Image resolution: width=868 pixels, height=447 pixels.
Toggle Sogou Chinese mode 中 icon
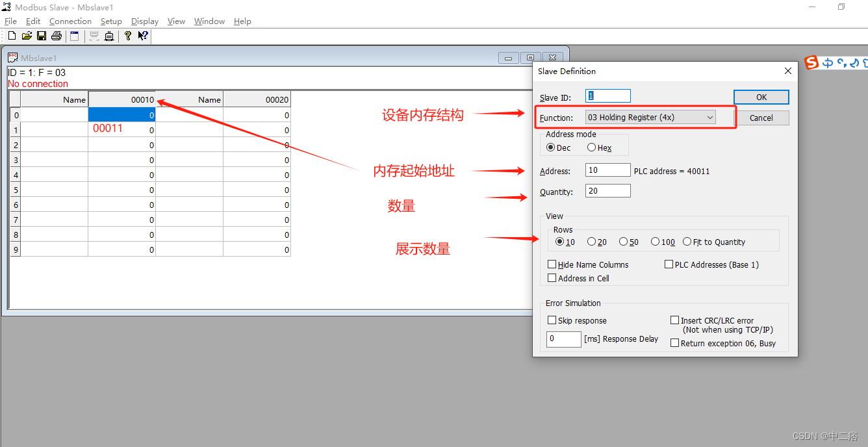(x=828, y=63)
